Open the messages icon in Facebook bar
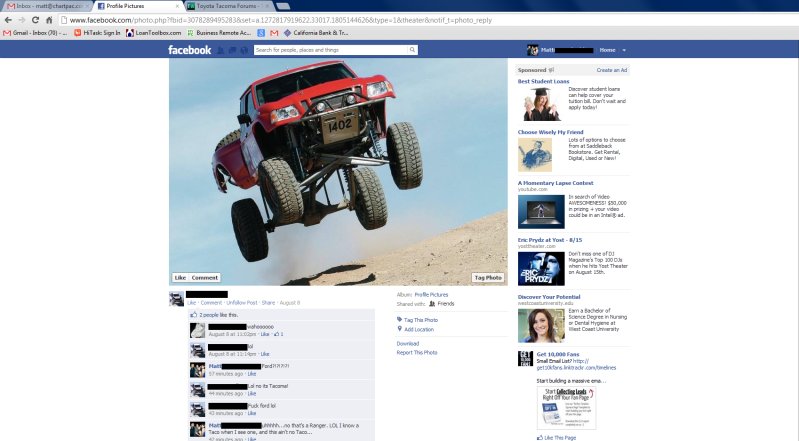Viewport: 799px width, 441px height. pos(232,50)
